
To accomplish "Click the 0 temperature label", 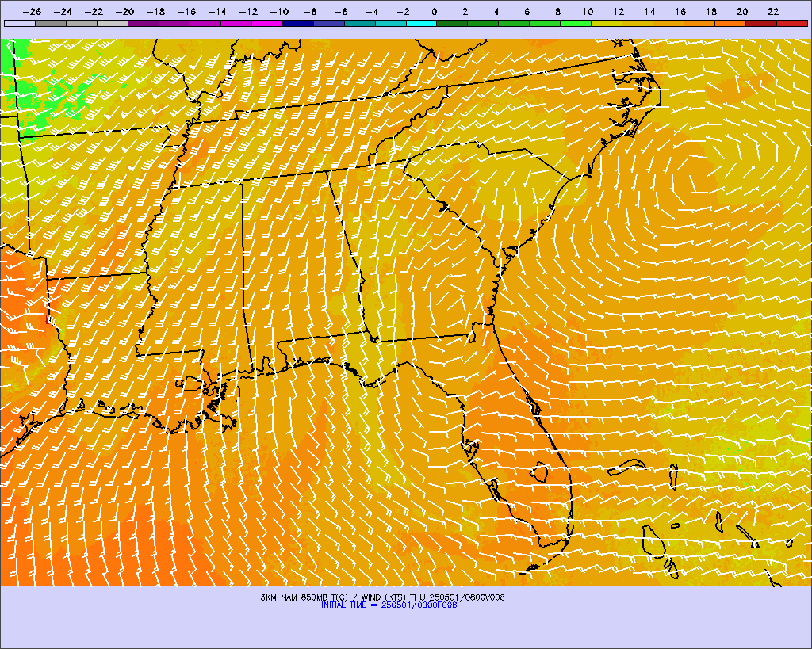I will click(434, 11).
